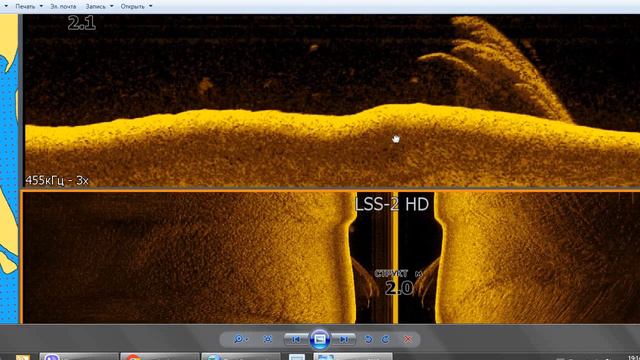Screen dimensions: 640x360
Task: Rotate the image counterclockwise
Action: coord(368,339)
